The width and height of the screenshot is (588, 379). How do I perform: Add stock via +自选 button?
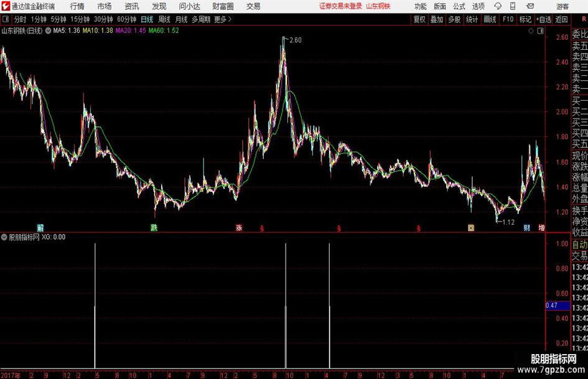pyautogui.click(x=544, y=19)
